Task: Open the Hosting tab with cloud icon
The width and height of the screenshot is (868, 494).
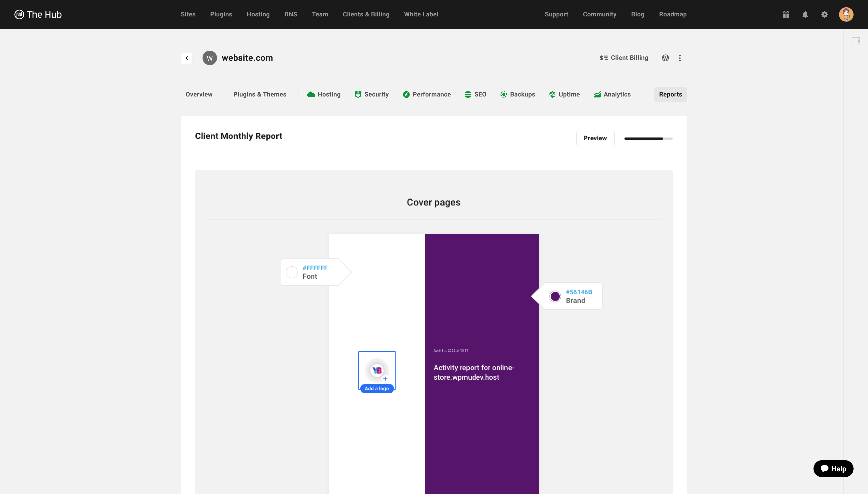Action: (324, 94)
